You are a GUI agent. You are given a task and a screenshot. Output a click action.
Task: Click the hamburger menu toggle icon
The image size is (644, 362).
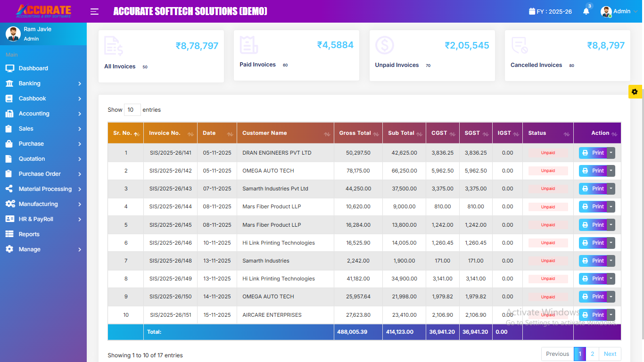pos(94,11)
